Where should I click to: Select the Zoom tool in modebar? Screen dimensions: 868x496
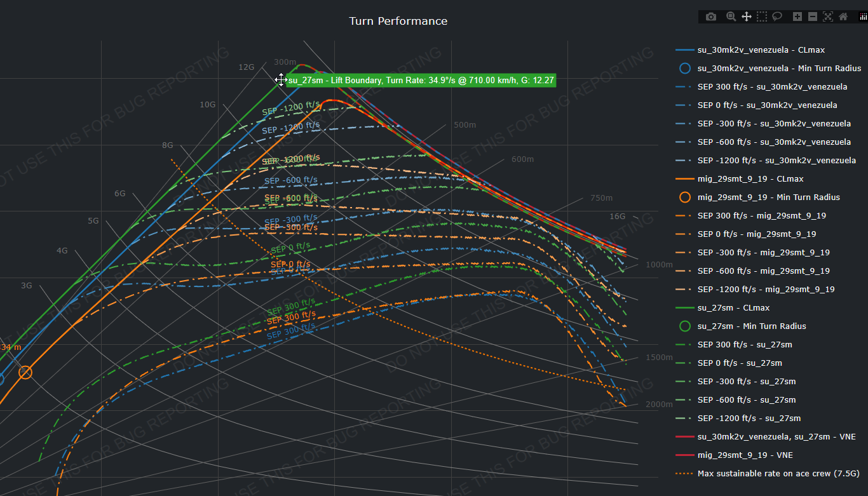click(731, 17)
